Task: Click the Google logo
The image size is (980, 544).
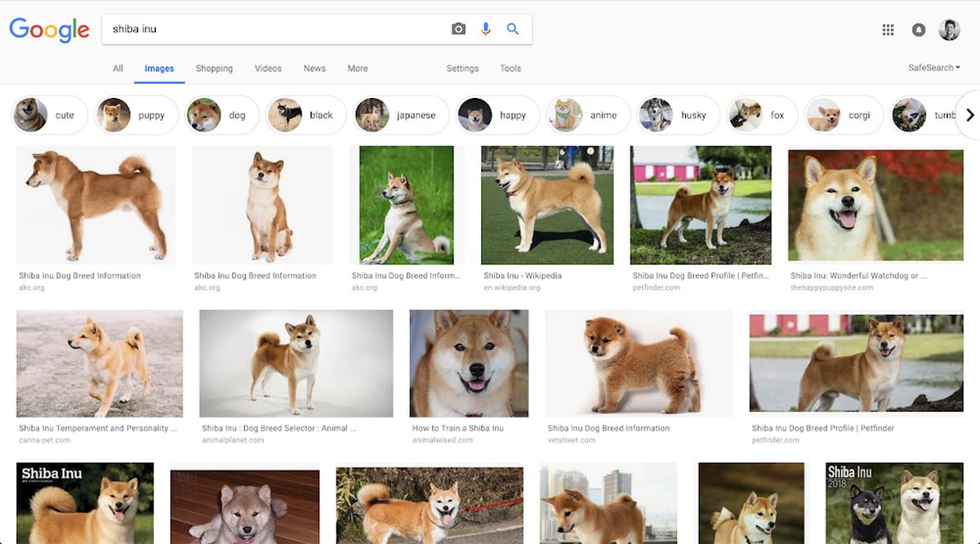Action: point(49,30)
